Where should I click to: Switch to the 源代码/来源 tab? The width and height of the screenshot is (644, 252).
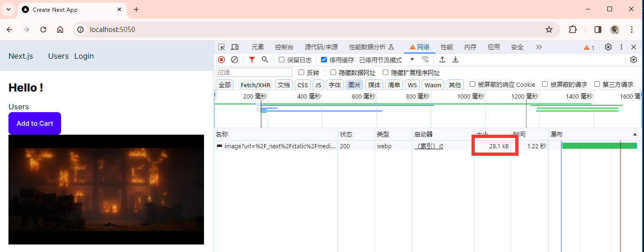tap(321, 47)
